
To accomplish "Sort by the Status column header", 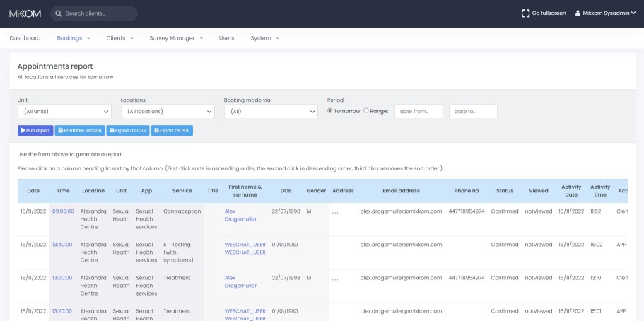I will [504, 191].
